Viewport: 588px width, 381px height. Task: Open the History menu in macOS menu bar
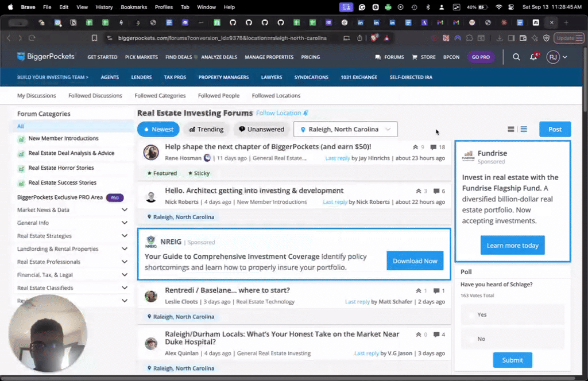point(104,7)
